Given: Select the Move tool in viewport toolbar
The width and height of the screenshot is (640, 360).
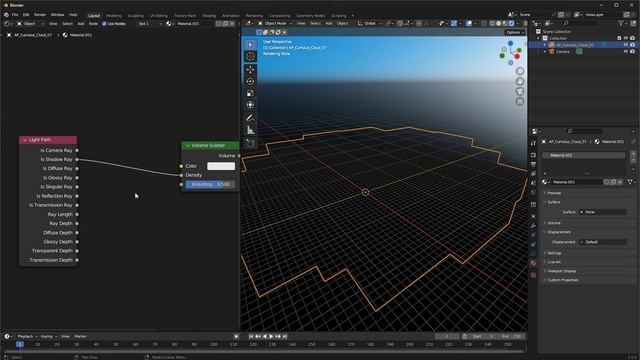Looking at the screenshot, I should coord(251,70).
